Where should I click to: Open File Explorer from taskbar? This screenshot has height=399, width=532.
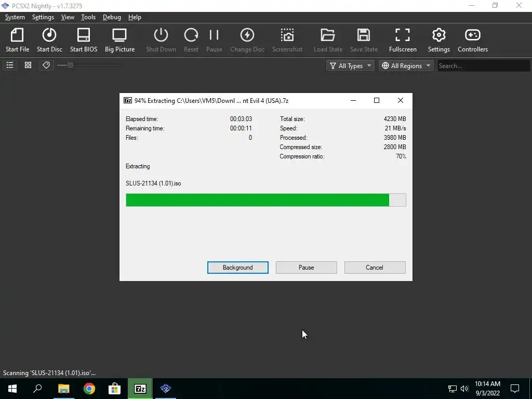click(x=63, y=389)
